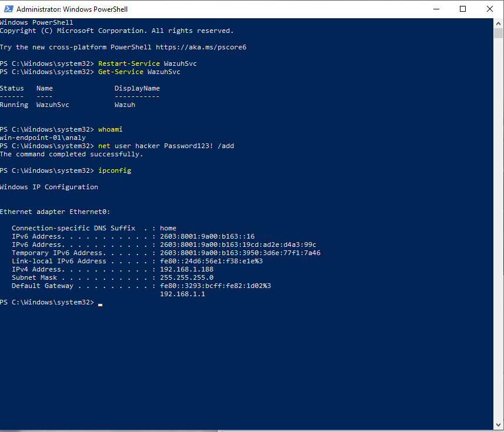Image resolution: width=504 pixels, height=432 pixels.
Task: Click the Administrator: Windows PowerShell title text
Action: pyautogui.click(x=72, y=9)
